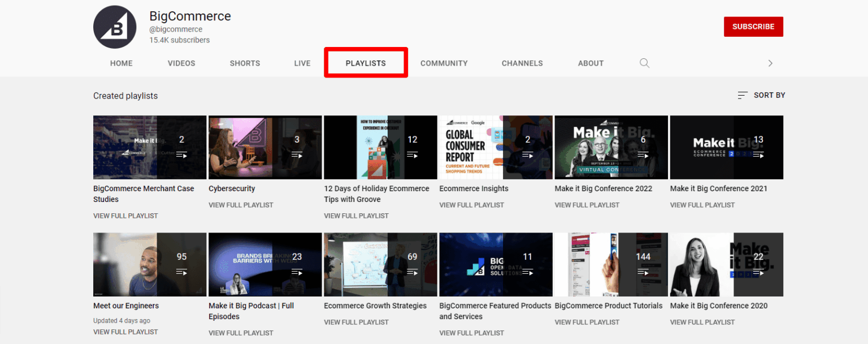
Task: Click Make it Big Conference 2022 title
Action: pyautogui.click(x=603, y=188)
